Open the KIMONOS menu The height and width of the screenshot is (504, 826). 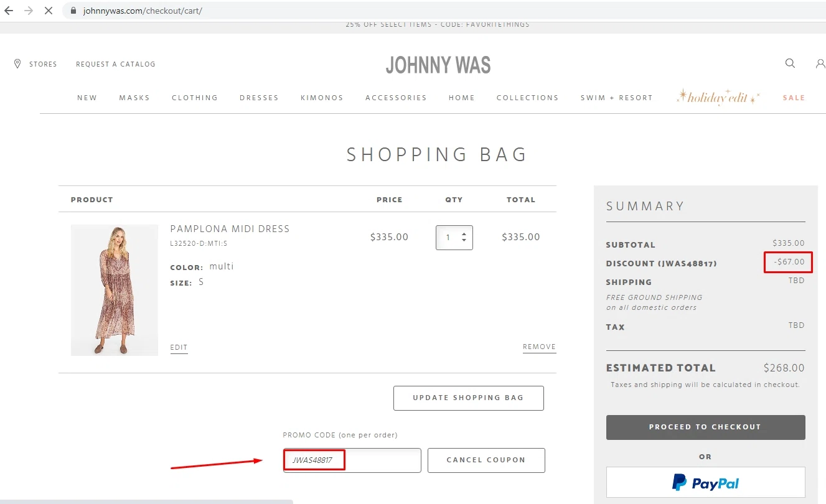pyautogui.click(x=322, y=98)
